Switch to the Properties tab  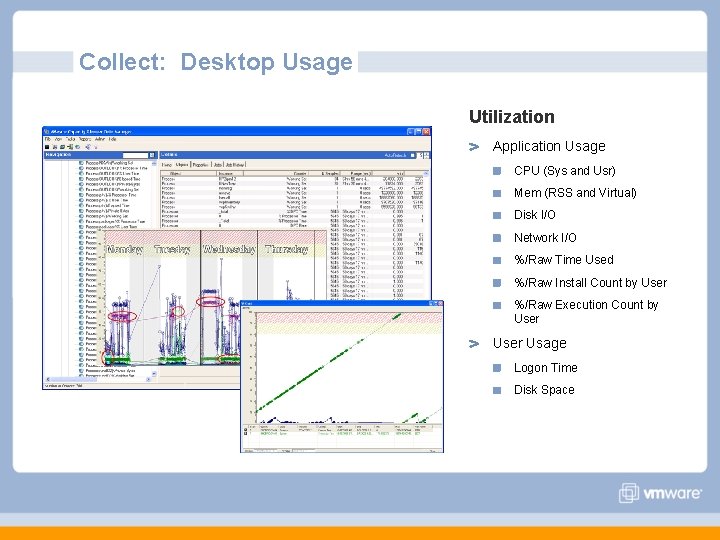point(201,165)
